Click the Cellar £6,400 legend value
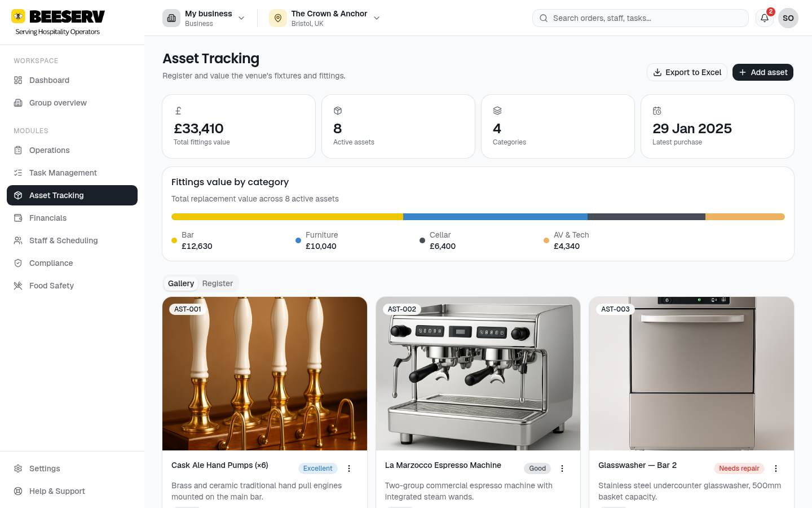The width and height of the screenshot is (812, 508). pos(443,246)
